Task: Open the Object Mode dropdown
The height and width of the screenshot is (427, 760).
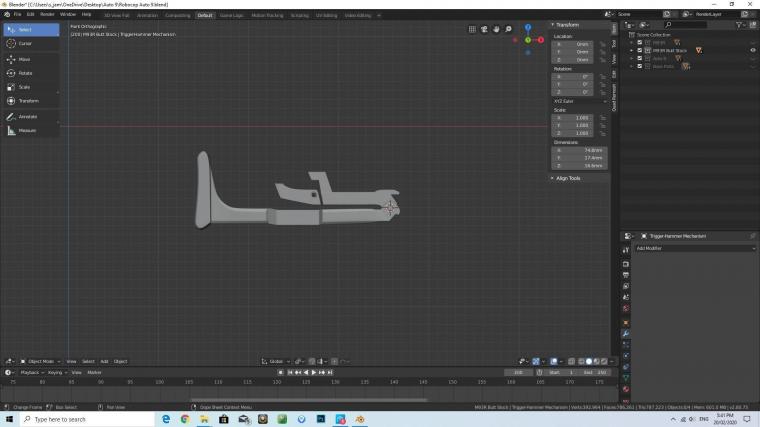Action: click(x=40, y=362)
